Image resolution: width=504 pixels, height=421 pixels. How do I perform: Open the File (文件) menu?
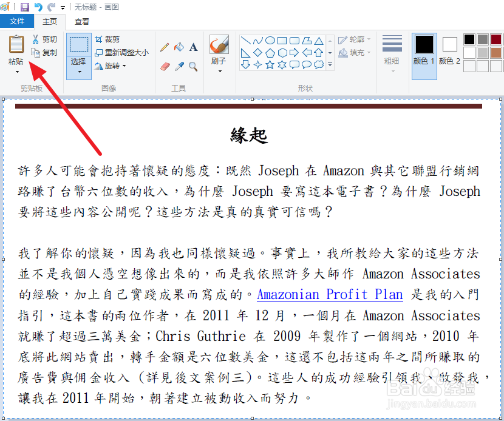pyautogui.click(x=17, y=21)
